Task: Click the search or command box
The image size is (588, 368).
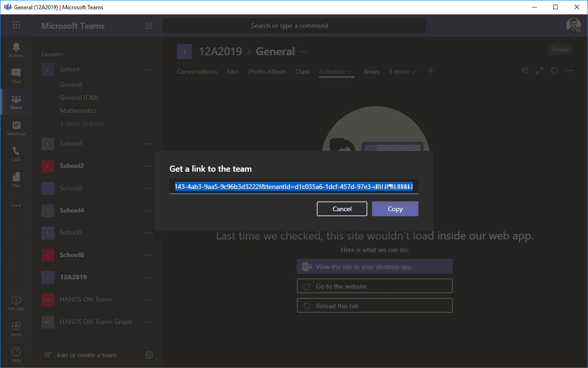Action: tap(294, 26)
